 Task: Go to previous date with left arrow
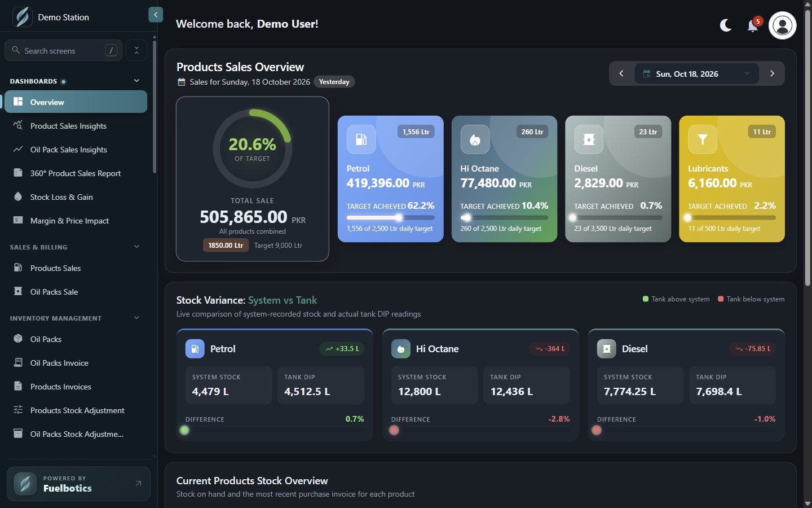621,73
